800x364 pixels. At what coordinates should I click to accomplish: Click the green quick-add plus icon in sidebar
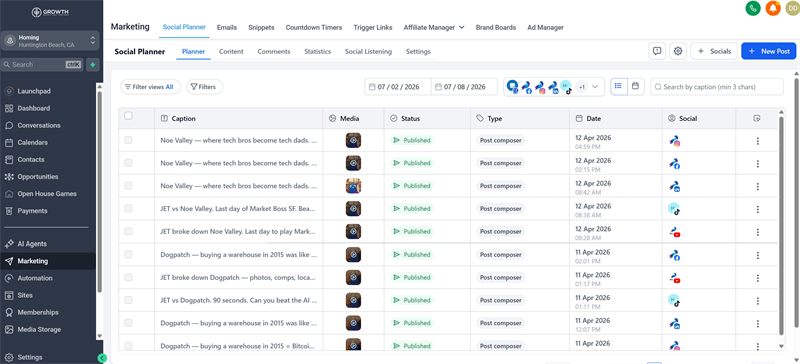click(93, 65)
